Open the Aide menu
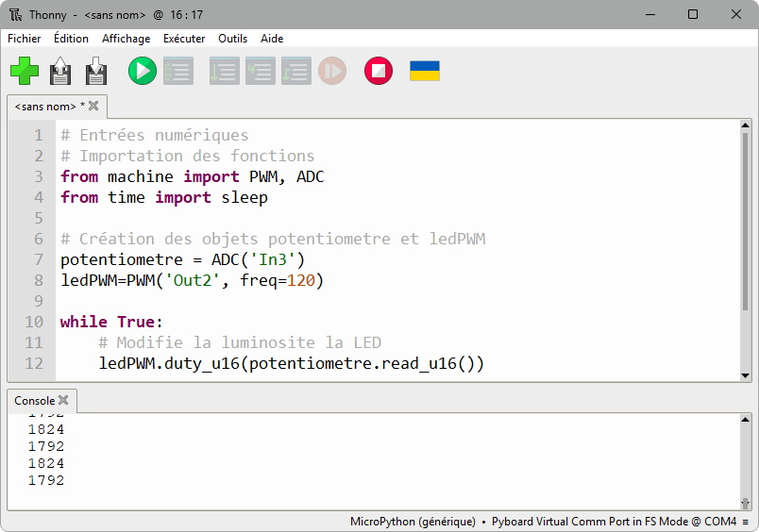Image resolution: width=759 pixels, height=532 pixels. (x=272, y=39)
